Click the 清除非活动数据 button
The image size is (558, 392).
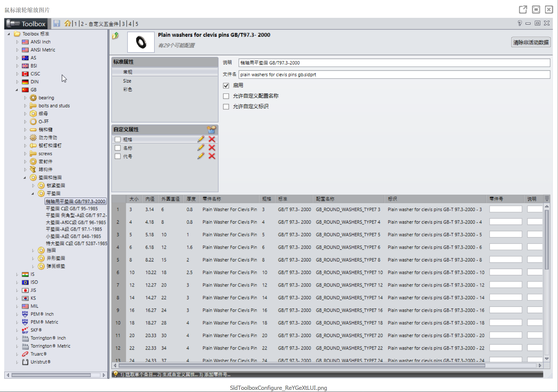(531, 42)
